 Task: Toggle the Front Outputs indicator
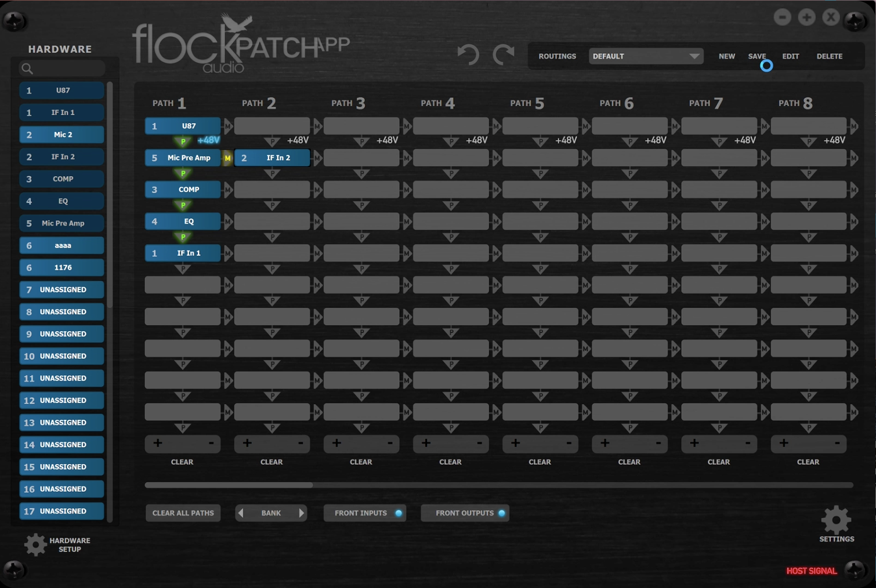pos(502,513)
